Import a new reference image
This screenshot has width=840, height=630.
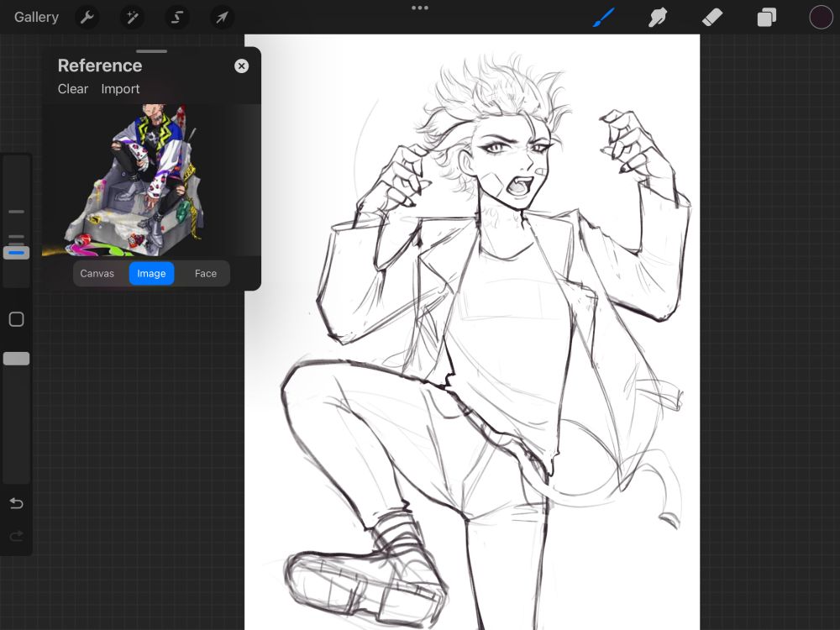pos(120,89)
